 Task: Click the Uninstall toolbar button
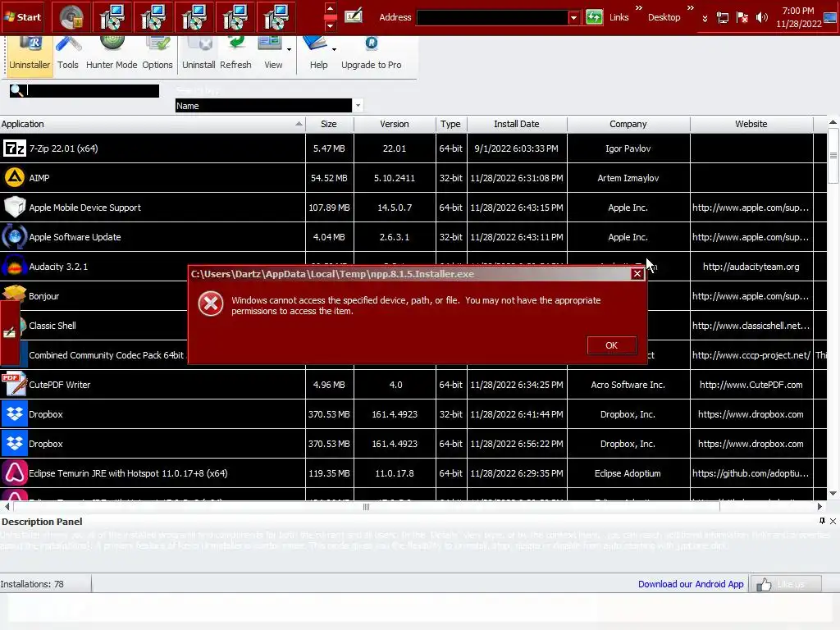pos(199,56)
